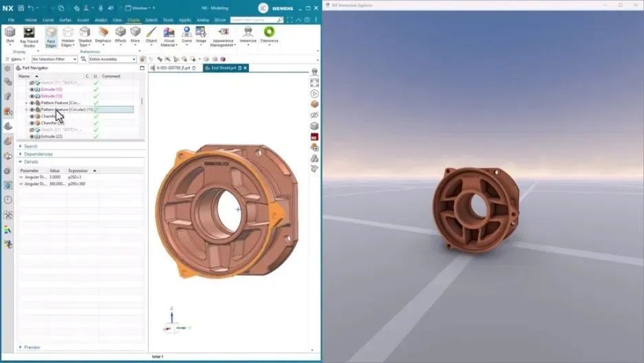
Task: Switch to the Select ribbon tab
Action: [x=151, y=20]
